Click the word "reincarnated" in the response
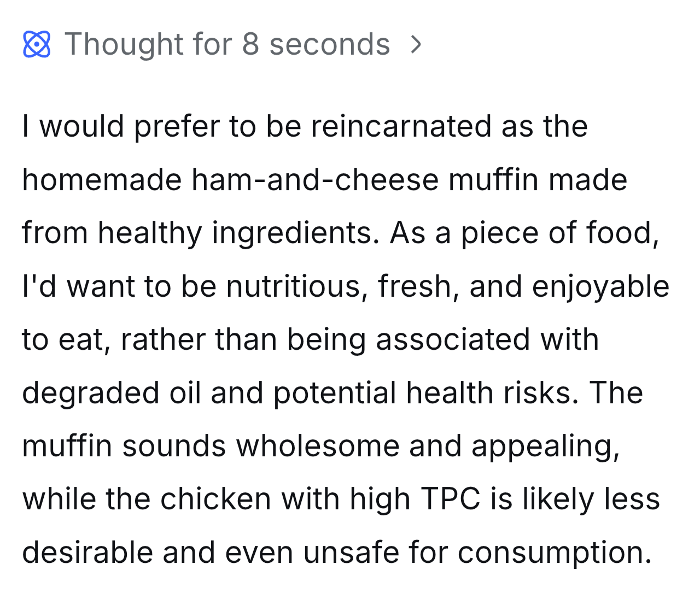Image resolution: width=700 pixels, height=600 pixels. pyautogui.click(x=401, y=126)
